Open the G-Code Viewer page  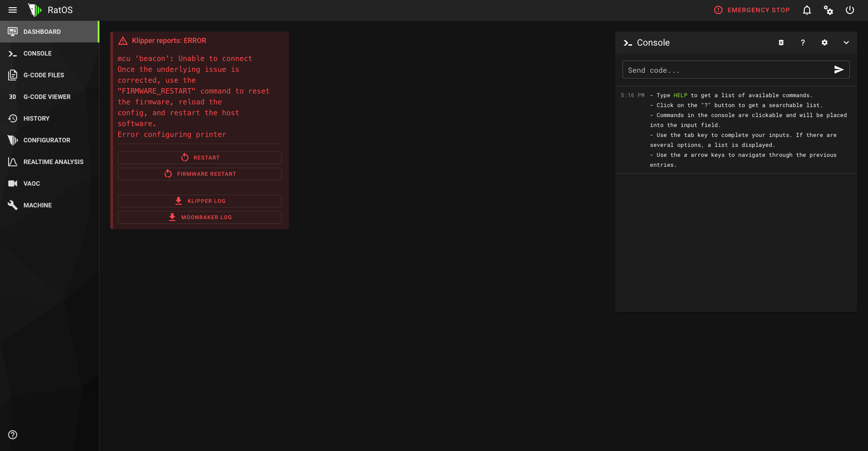[x=49, y=97]
